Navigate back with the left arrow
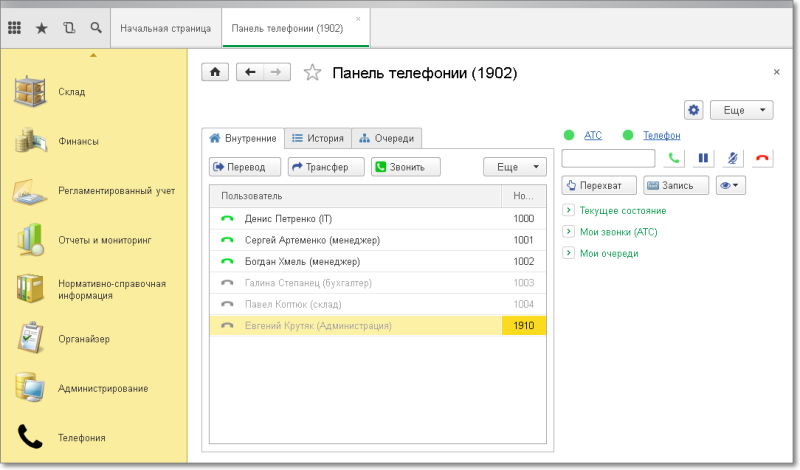Viewport: 800px width, 470px height. click(x=250, y=72)
